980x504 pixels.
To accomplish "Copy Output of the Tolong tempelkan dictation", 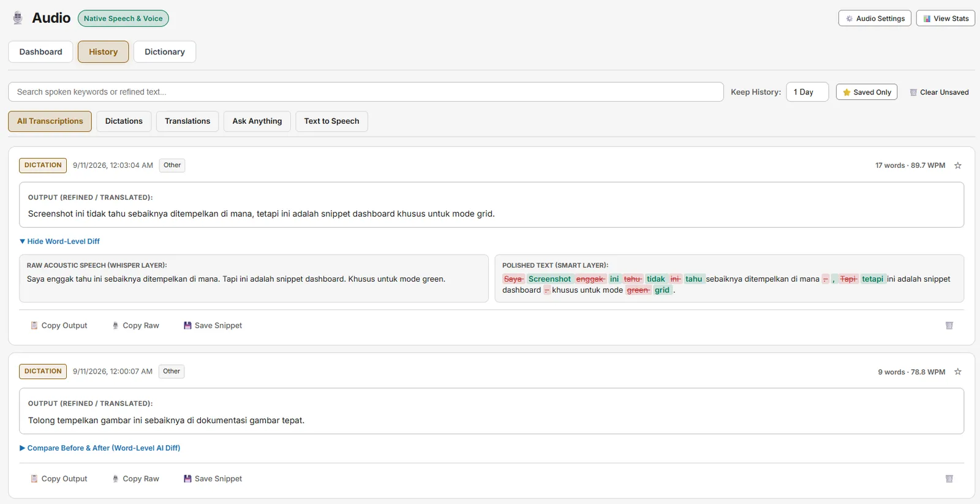I will [59, 479].
